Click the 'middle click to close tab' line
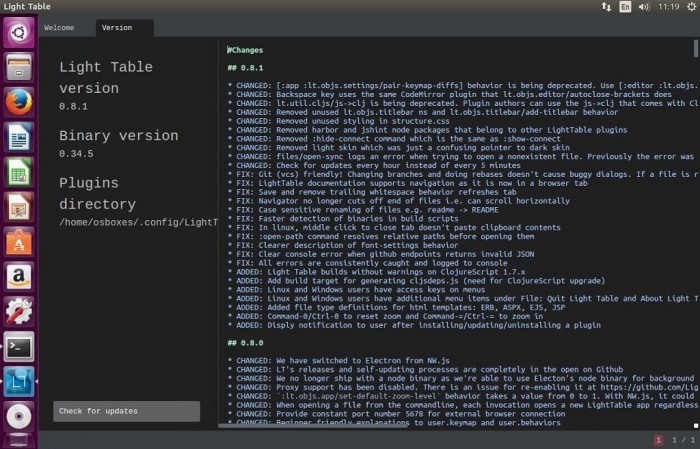Screen dimensions: 700x449 click(x=394, y=228)
